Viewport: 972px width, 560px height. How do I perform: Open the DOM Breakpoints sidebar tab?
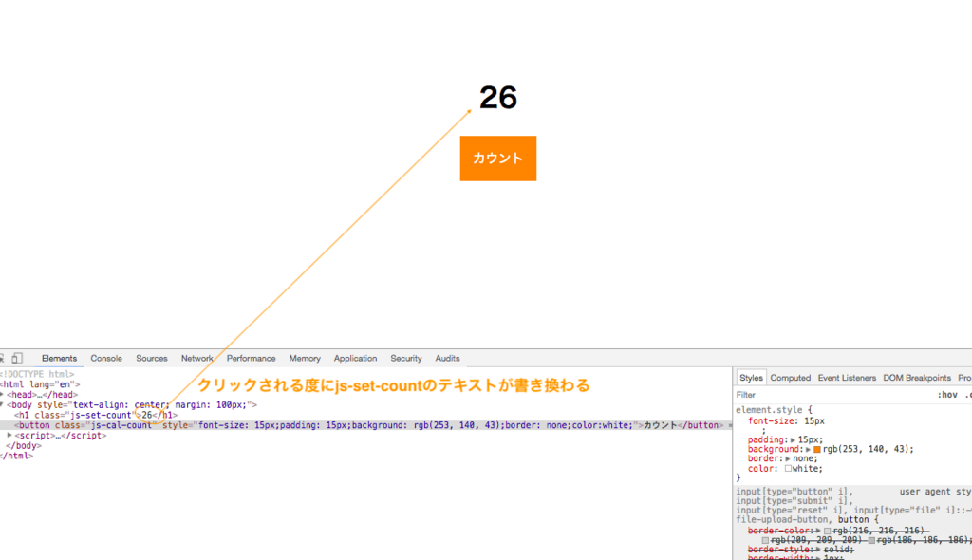tap(917, 378)
